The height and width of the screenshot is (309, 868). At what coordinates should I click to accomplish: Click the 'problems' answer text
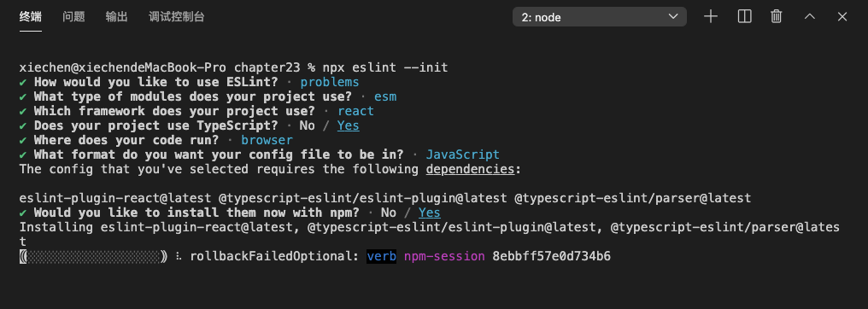click(x=330, y=82)
